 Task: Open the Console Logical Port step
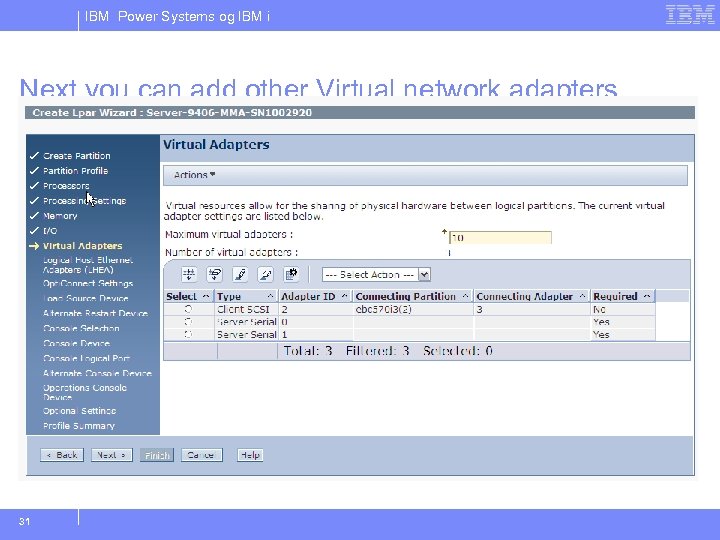pos(86,358)
